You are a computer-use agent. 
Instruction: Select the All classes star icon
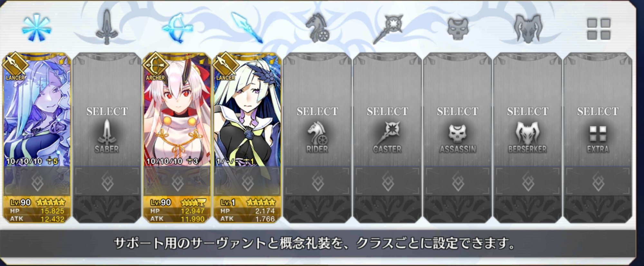point(36,28)
